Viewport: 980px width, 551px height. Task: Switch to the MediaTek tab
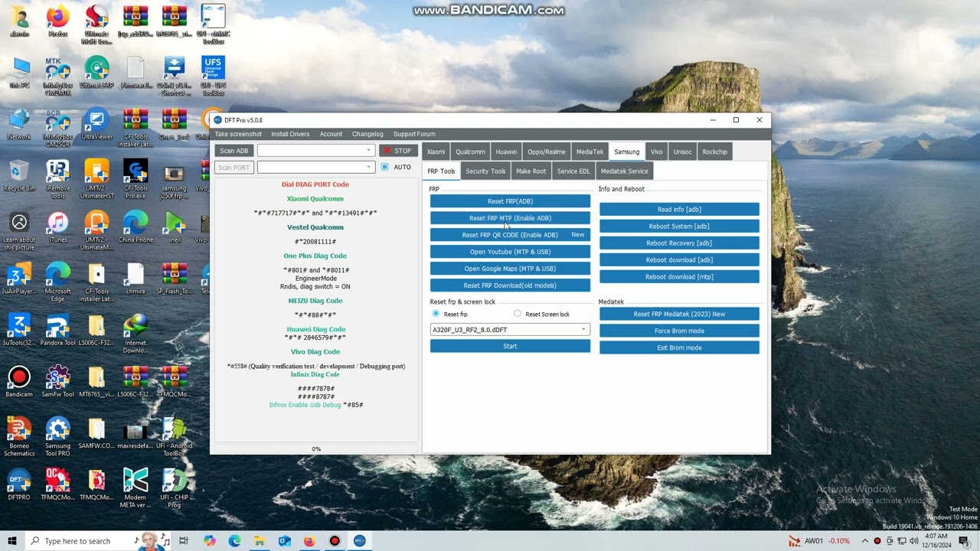(x=590, y=152)
